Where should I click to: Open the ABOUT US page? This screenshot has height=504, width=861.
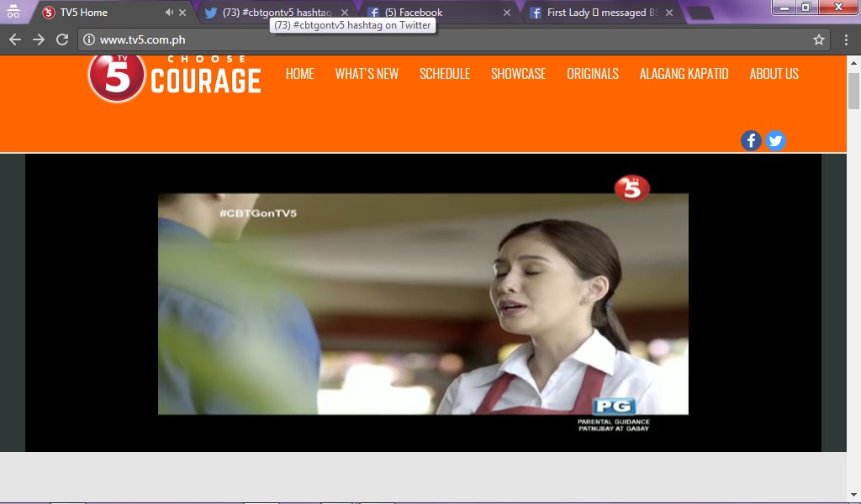pyautogui.click(x=774, y=73)
